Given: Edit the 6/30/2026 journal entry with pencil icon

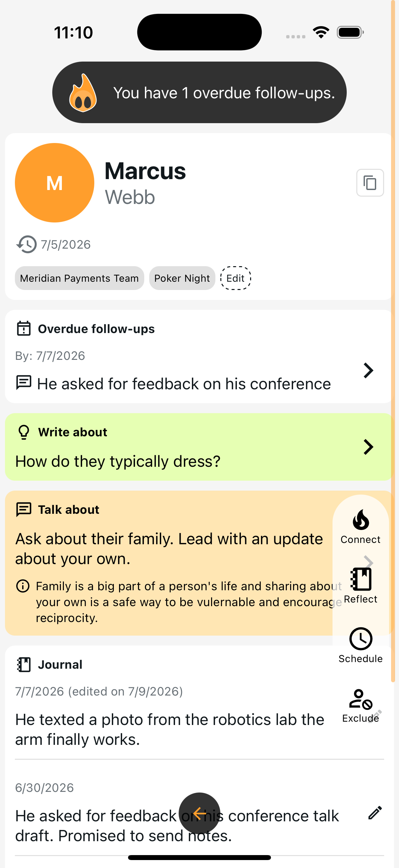Looking at the screenshot, I should [x=375, y=812].
